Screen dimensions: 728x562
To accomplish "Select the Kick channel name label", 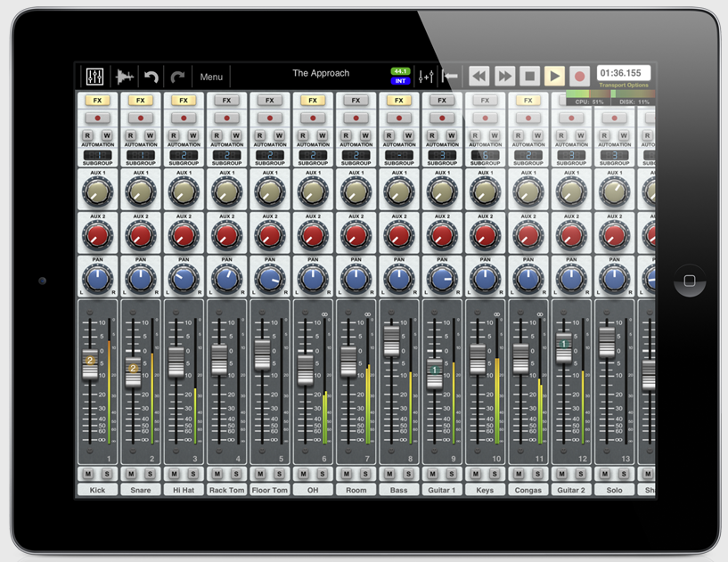I will pos(97,490).
